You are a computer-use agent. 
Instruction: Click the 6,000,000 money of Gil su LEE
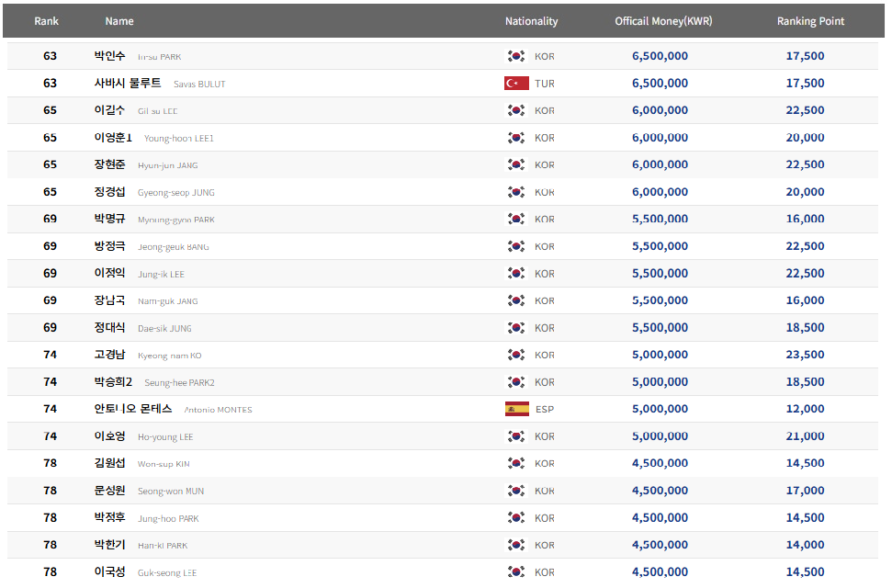(x=660, y=110)
